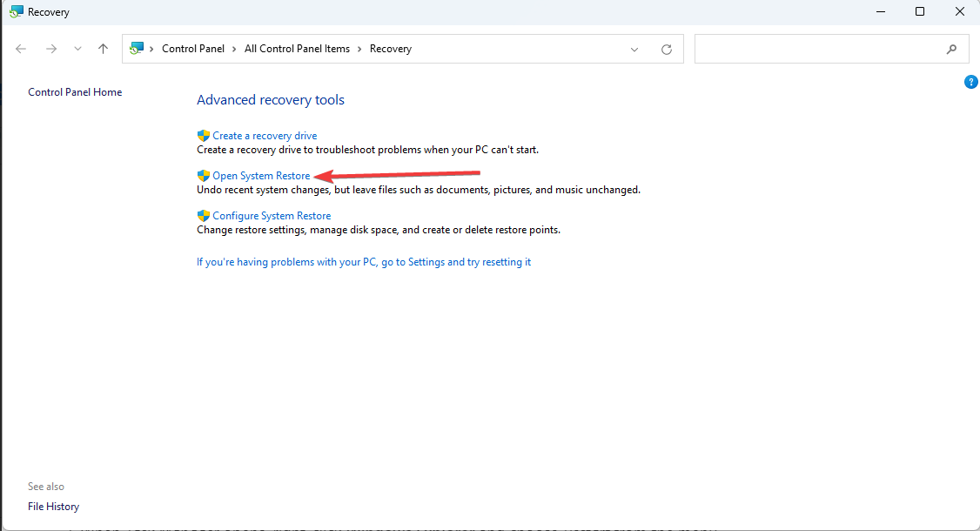This screenshot has height=531, width=980.
Task: Expand the chevron after Control Panel breadcrumb
Action: tap(234, 49)
